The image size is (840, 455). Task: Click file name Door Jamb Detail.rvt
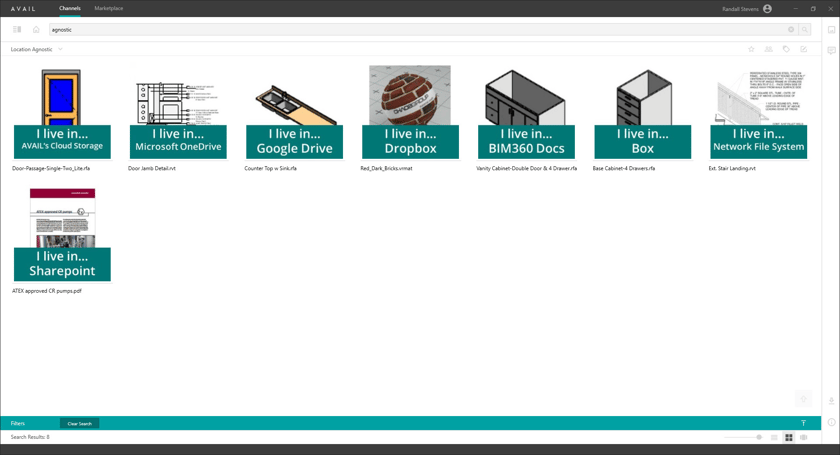coord(152,168)
